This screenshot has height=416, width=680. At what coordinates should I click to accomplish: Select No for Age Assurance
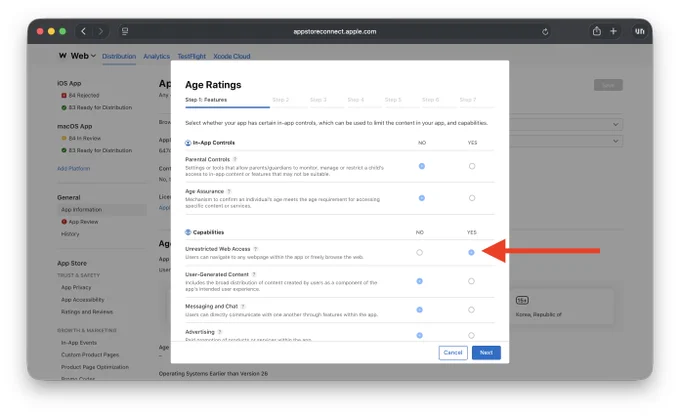click(422, 198)
